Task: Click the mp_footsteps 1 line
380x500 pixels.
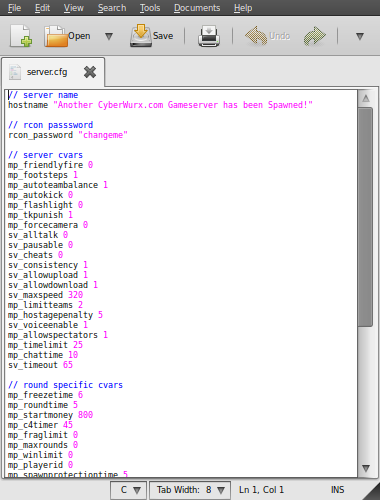Action: [x=43, y=175]
